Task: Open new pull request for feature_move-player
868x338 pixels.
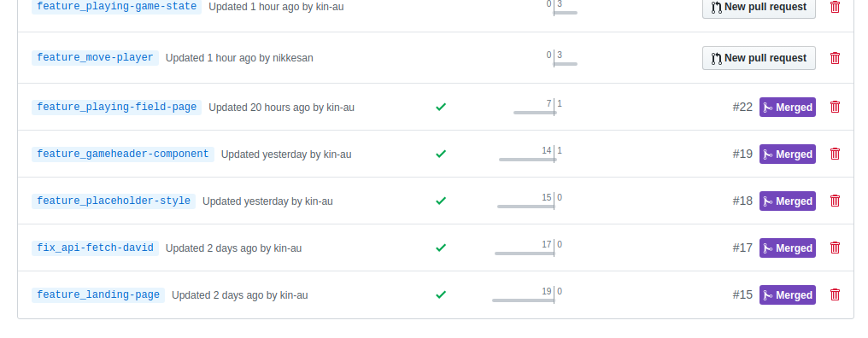Action: point(759,58)
